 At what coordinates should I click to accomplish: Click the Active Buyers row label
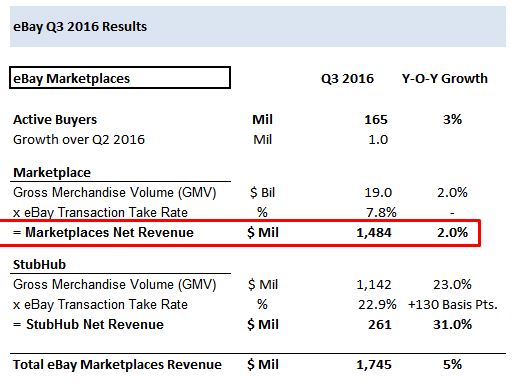pyautogui.click(x=55, y=120)
